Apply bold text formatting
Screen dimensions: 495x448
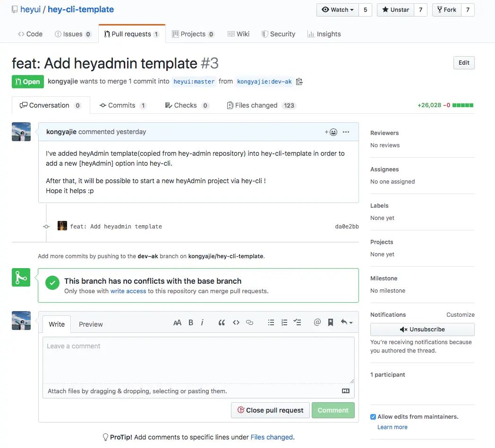pyautogui.click(x=191, y=322)
